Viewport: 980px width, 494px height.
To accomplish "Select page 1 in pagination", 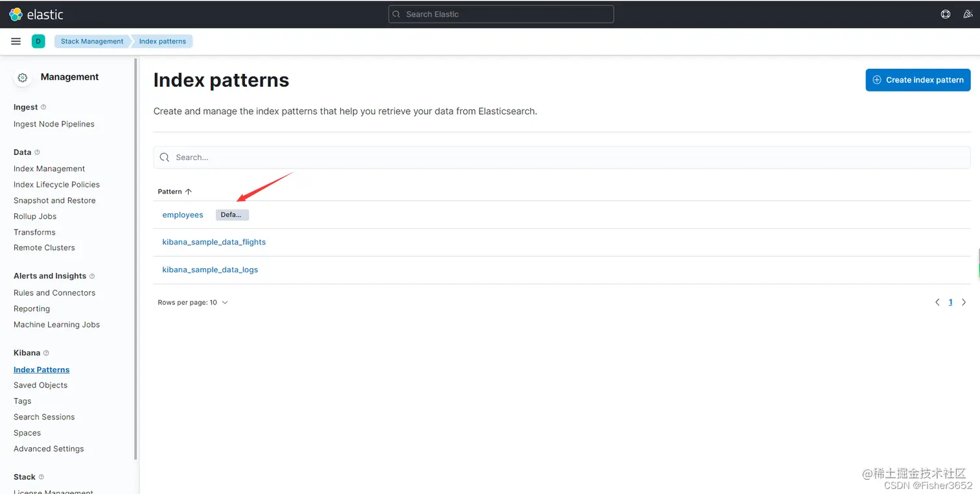I will 951,303.
